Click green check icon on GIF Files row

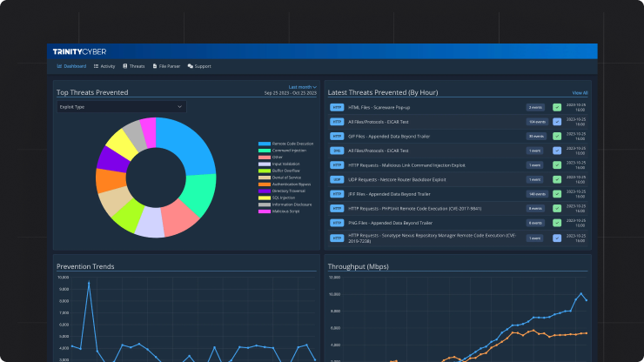(557, 136)
